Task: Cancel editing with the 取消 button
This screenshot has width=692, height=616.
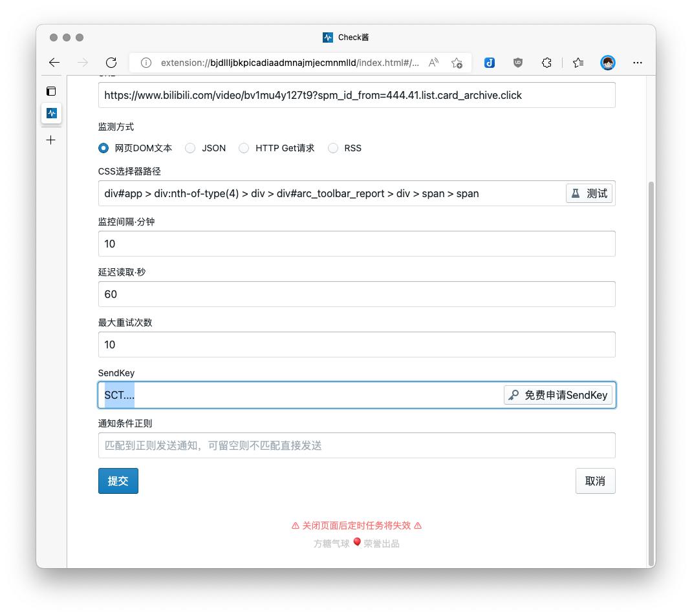Action: point(595,480)
